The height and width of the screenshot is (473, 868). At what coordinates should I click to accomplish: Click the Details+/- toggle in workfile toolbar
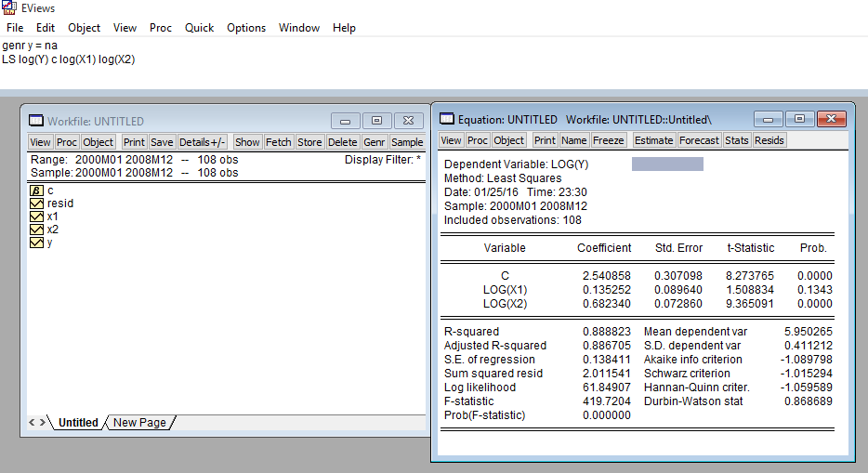[203, 142]
